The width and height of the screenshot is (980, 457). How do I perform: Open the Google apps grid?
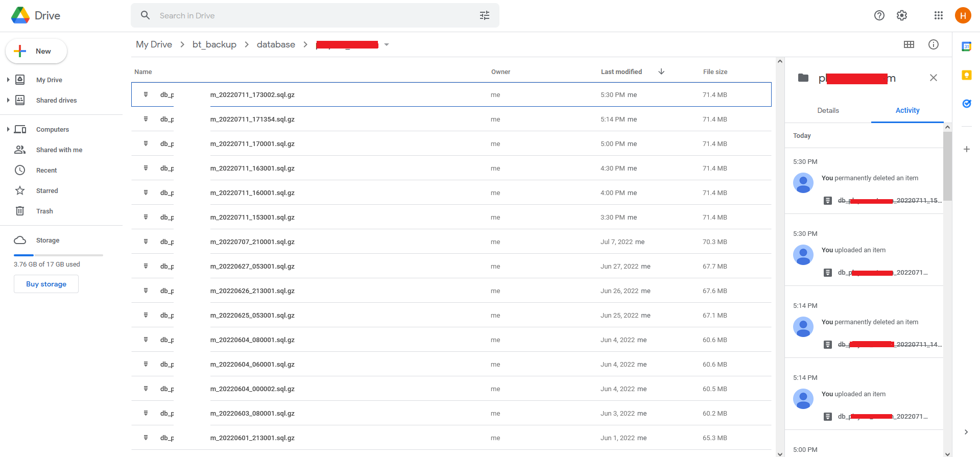pos(938,15)
